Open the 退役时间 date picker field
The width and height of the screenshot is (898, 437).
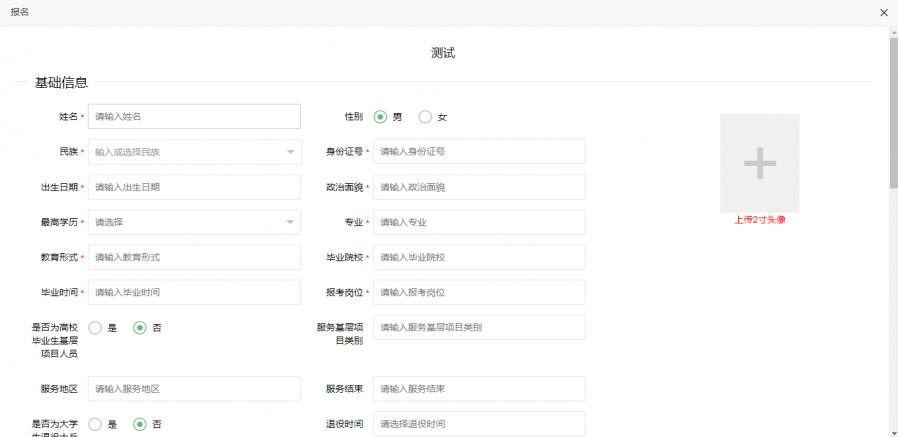pyautogui.click(x=479, y=424)
